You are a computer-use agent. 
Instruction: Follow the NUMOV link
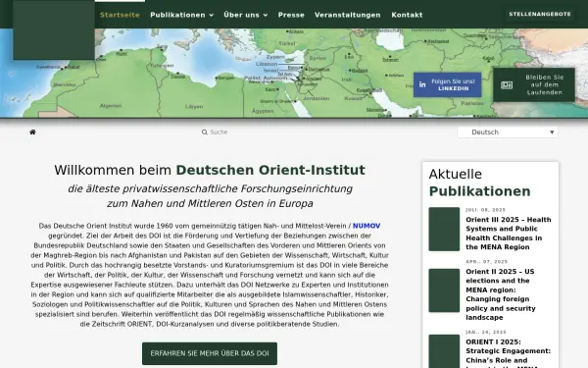coord(367,226)
